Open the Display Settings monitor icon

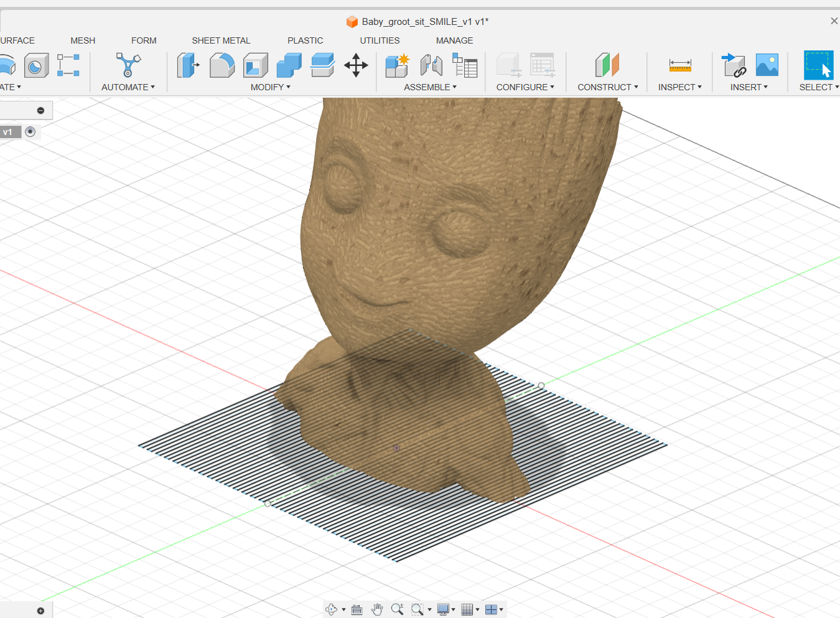443,609
